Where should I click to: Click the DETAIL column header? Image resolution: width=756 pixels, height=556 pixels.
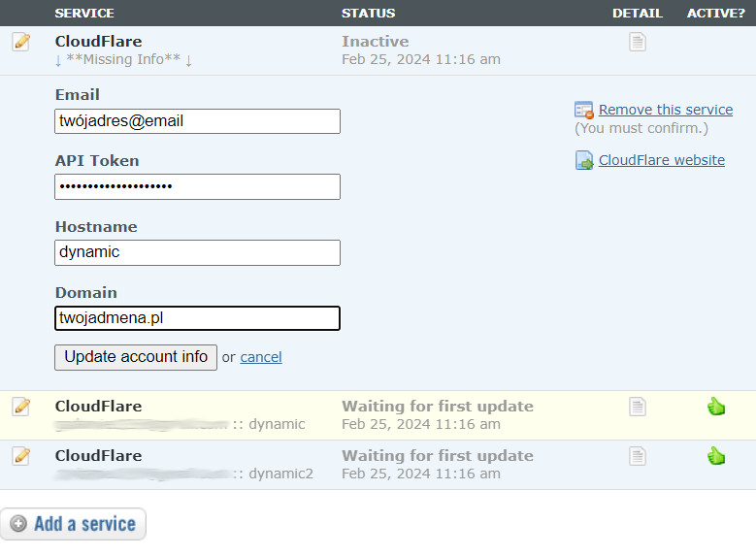coord(638,13)
